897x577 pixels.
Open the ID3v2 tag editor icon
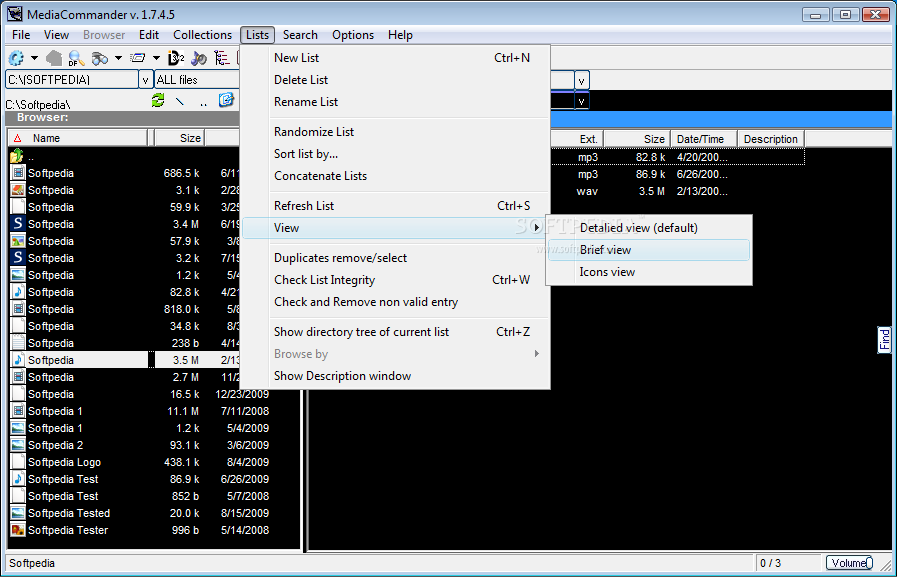pos(176,58)
